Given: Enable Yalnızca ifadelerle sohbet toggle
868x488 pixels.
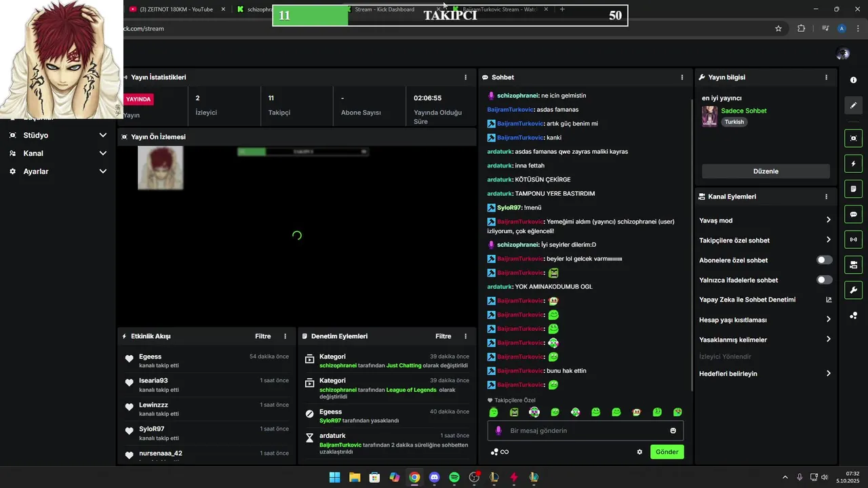Looking at the screenshot, I should tap(824, 280).
